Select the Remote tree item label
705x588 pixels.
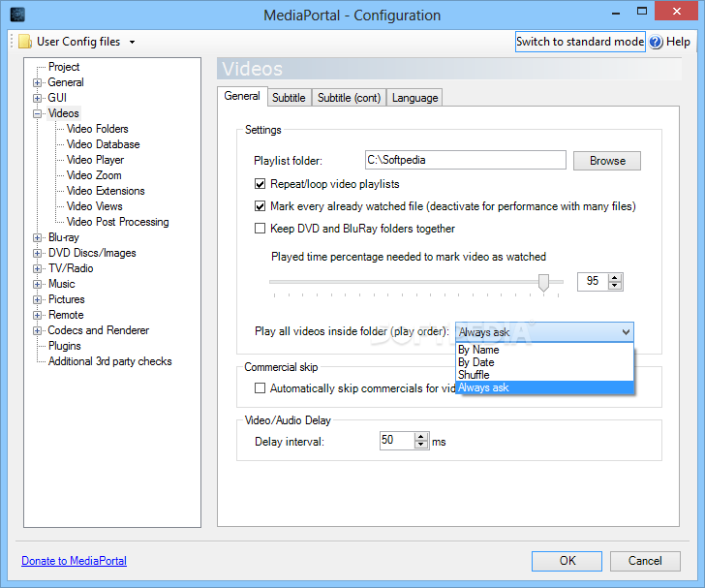[66, 315]
